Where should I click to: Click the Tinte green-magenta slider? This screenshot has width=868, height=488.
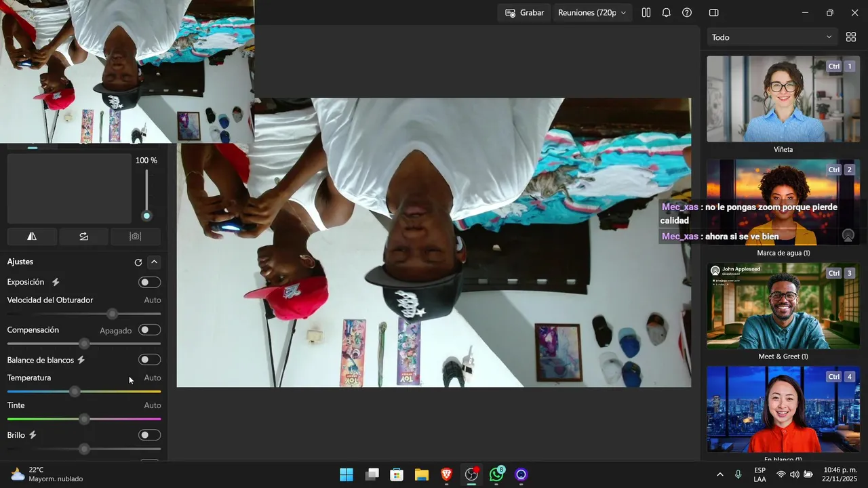84,420
